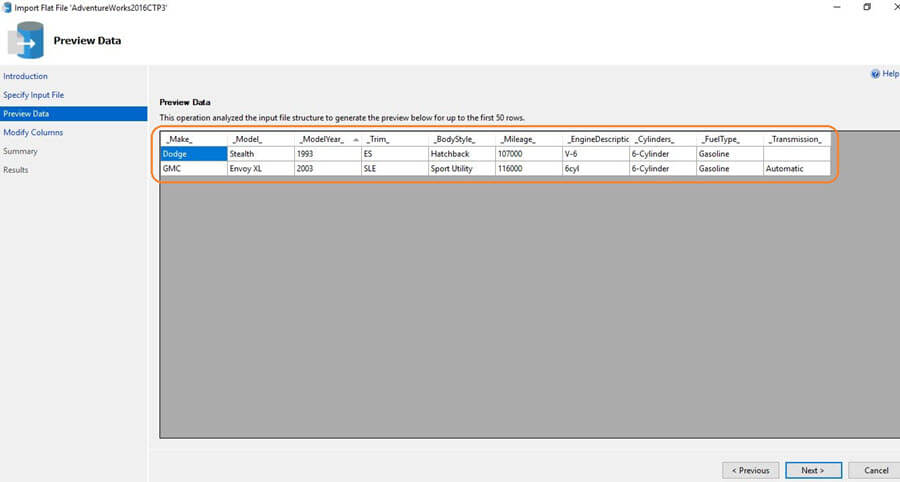Select Gasoline cell in GMC row
The width and height of the screenshot is (900, 482).
[731, 169]
